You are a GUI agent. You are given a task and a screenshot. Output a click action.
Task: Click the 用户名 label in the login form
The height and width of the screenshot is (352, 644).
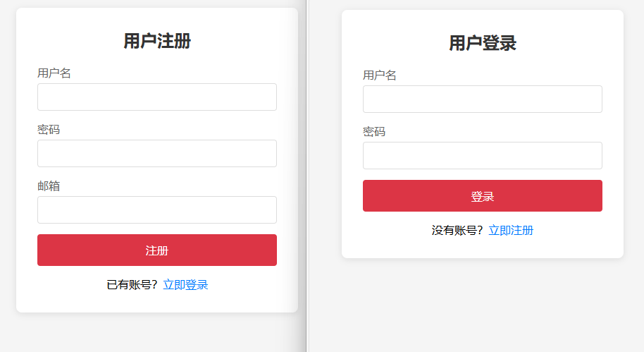(x=380, y=75)
